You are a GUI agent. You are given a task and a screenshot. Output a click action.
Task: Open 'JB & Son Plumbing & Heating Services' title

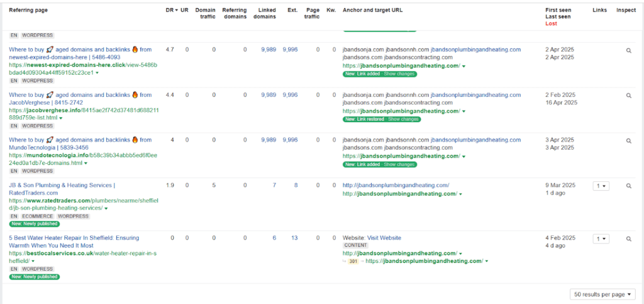[x=62, y=189]
